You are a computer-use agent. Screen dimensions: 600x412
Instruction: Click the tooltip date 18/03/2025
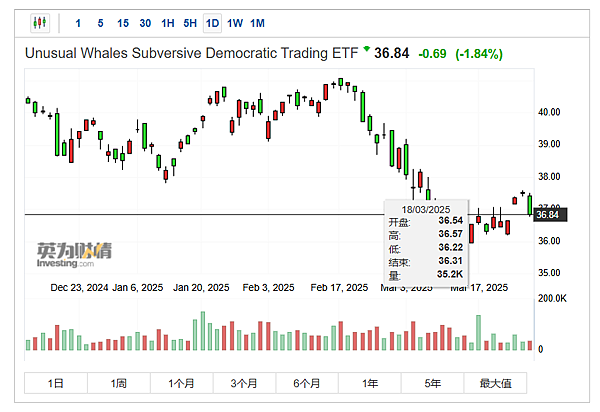pyautogui.click(x=426, y=210)
